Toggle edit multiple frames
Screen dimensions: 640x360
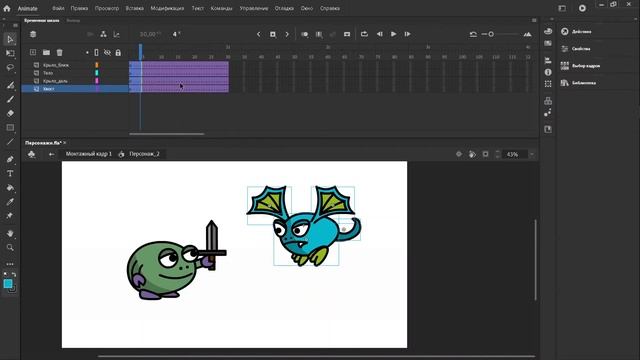pos(319,34)
